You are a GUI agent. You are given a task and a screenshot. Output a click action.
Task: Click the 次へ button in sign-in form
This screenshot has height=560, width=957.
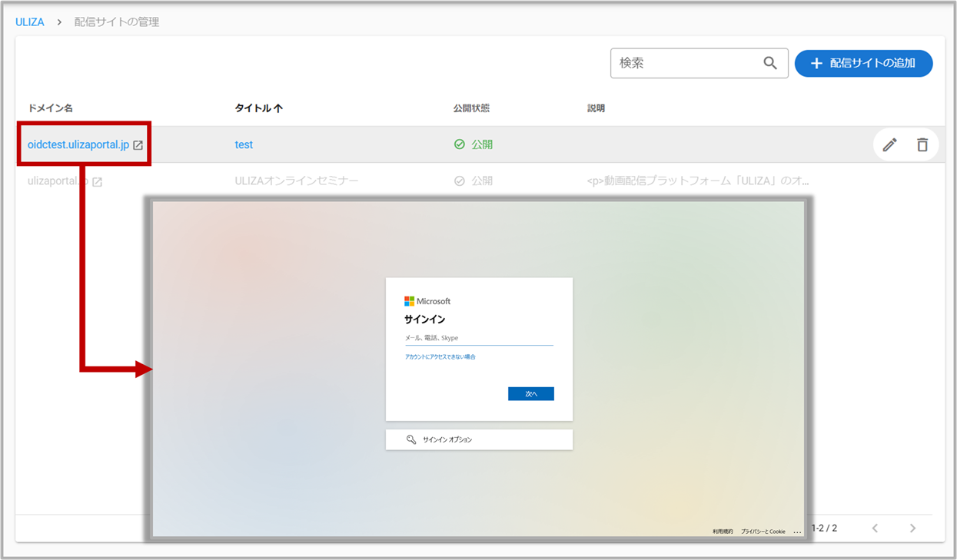coord(531,394)
